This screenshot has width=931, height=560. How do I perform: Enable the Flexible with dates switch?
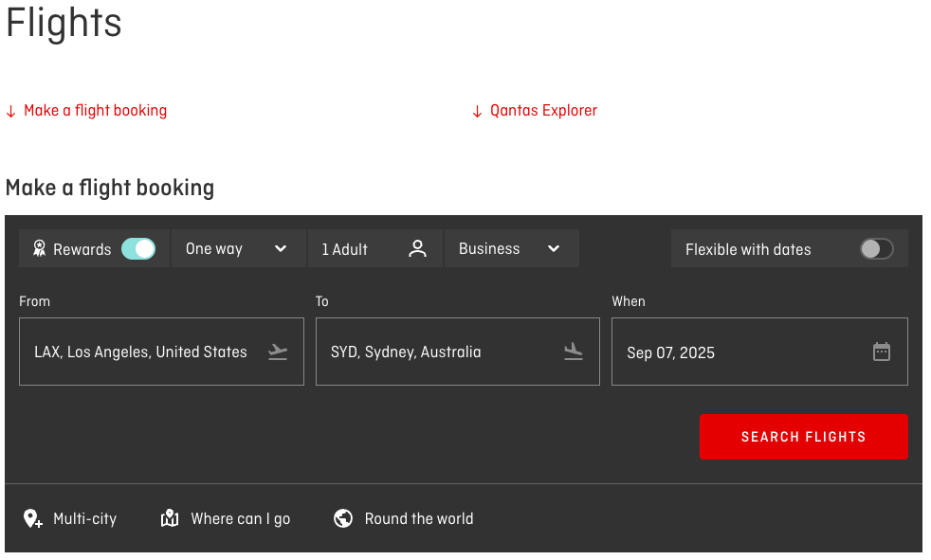click(876, 249)
